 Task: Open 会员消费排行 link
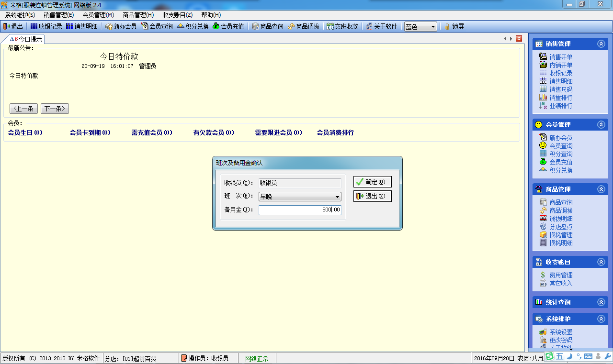[335, 132]
